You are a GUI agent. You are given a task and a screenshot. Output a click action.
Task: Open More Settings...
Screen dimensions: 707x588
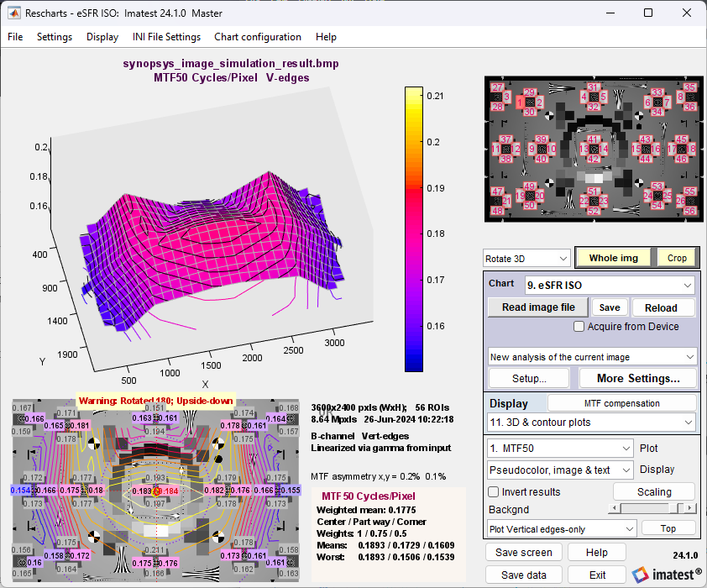(637, 378)
